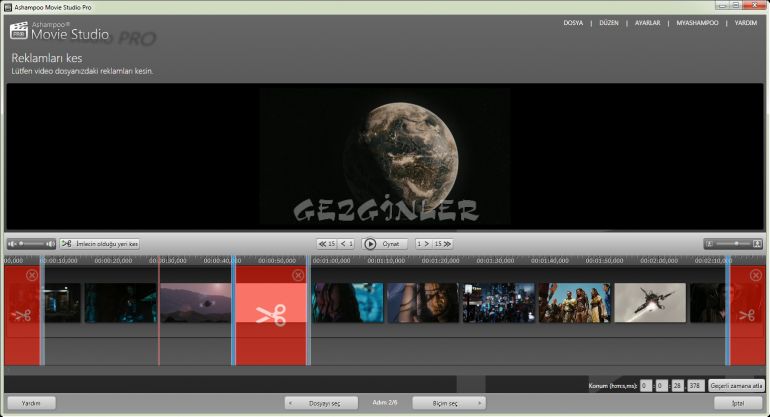The width and height of the screenshot is (770, 417).
Task: Click the 'Reklamları kes' heading
Action: 47,58
